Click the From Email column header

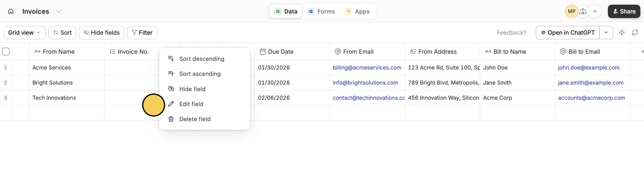click(x=367, y=52)
